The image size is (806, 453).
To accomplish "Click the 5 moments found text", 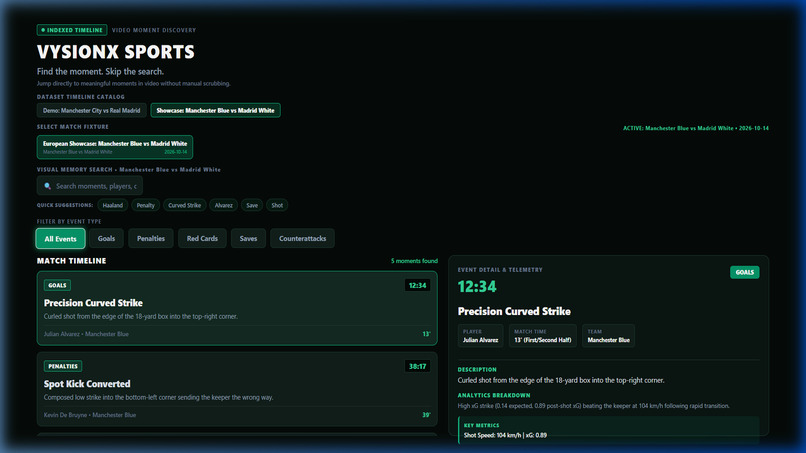I will point(414,261).
